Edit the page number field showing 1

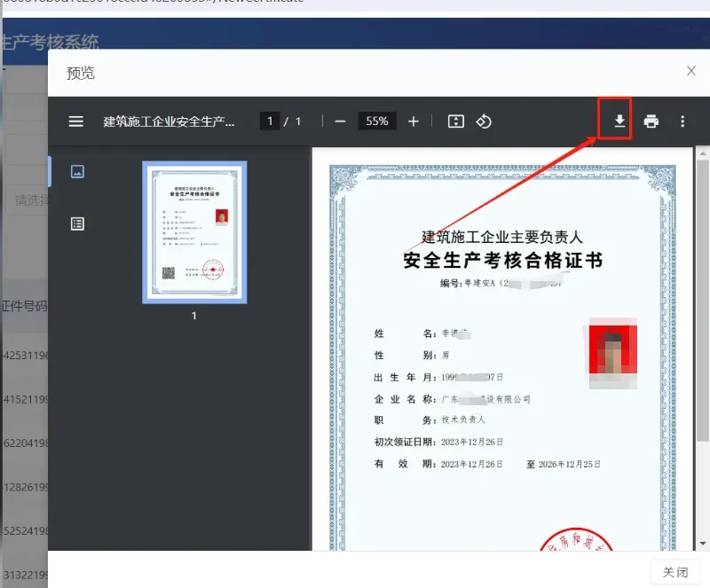(270, 122)
